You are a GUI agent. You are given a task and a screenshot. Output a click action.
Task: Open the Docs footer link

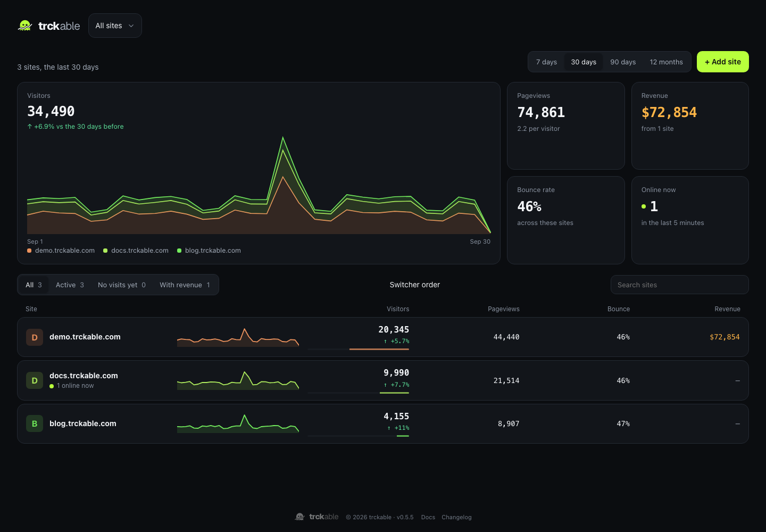click(x=428, y=517)
